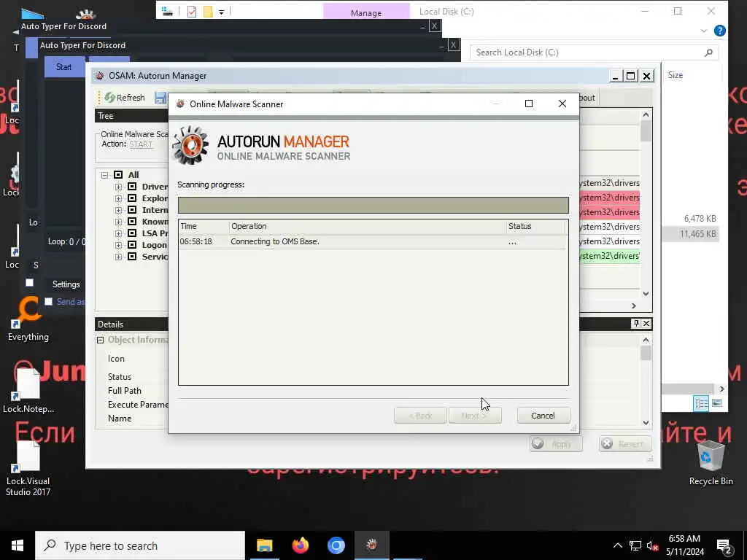The width and height of the screenshot is (747, 560).
Task: Collapse the All node in the tree
Action: click(x=104, y=175)
